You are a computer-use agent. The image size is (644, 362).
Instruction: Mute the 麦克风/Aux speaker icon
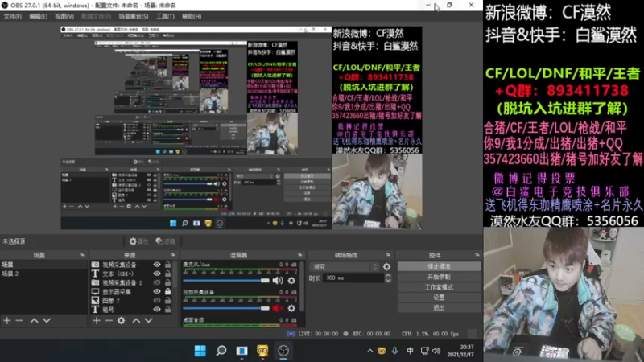(x=278, y=280)
